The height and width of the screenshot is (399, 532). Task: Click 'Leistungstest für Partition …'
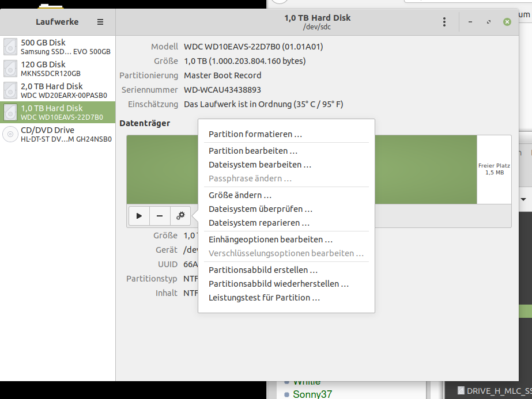pos(265,298)
